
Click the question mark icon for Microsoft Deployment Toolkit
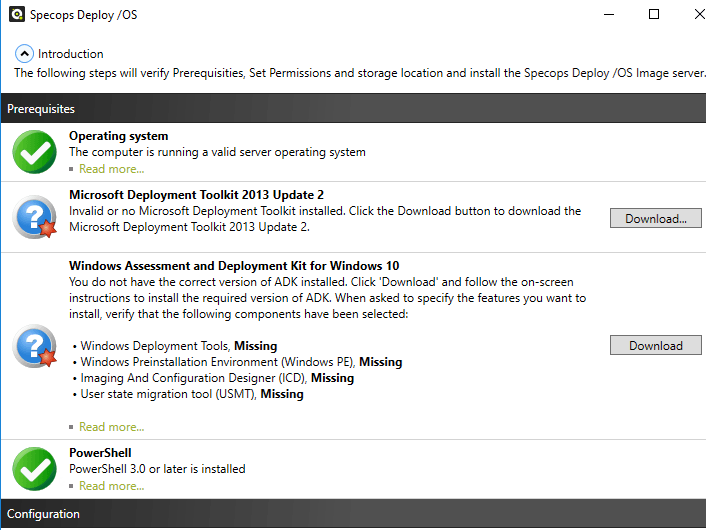click(35, 217)
